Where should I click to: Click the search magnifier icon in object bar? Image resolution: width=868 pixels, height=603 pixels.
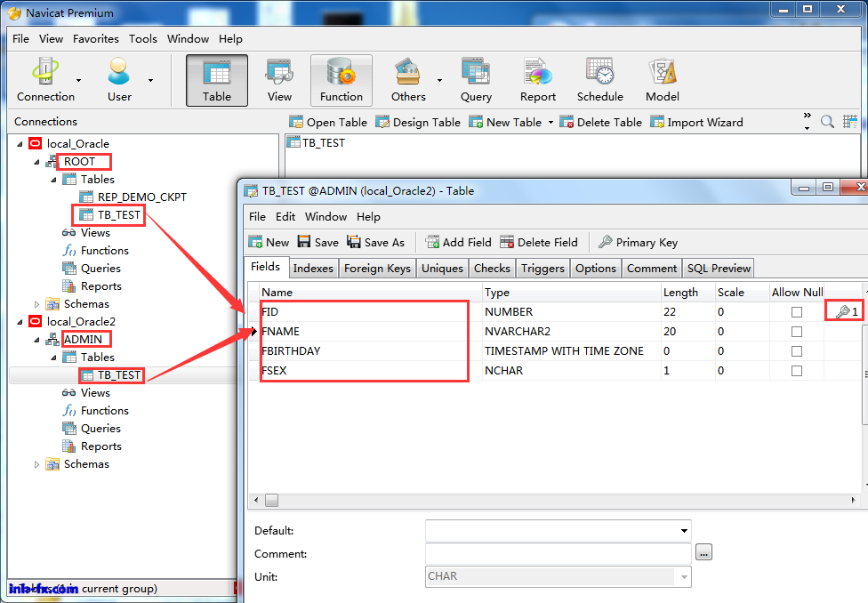pyautogui.click(x=827, y=122)
